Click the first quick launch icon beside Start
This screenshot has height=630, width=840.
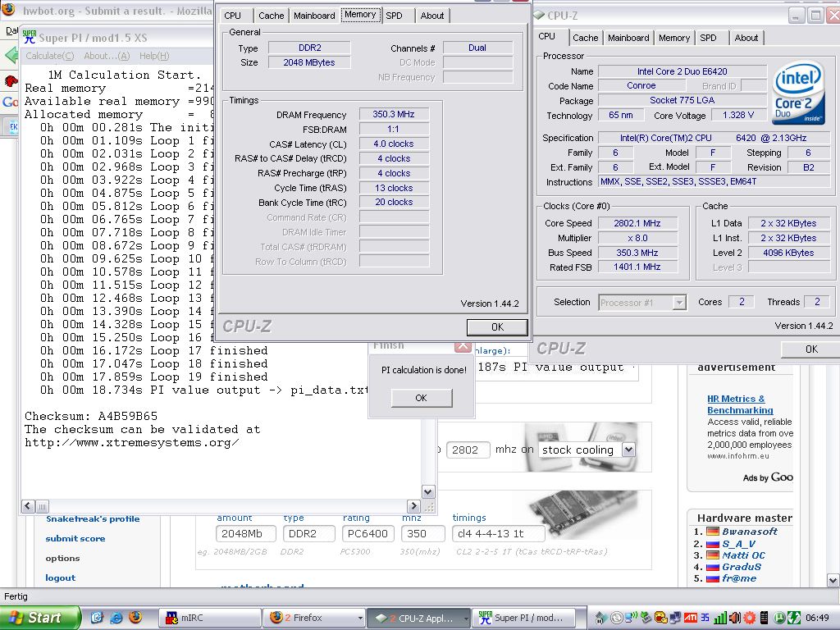tap(97, 618)
